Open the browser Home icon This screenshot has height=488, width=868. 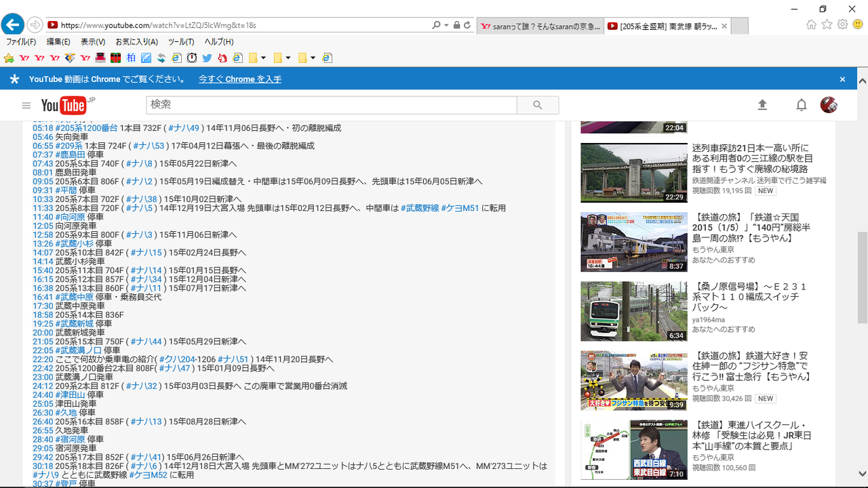[811, 25]
